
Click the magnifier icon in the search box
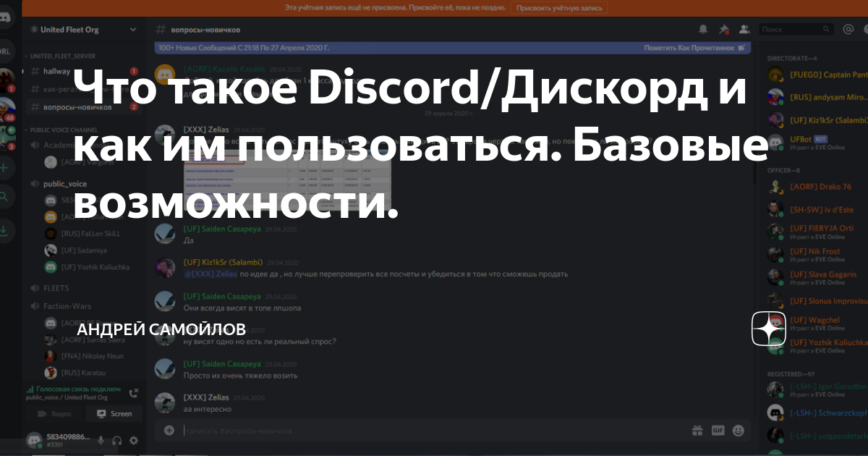pos(827,30)
